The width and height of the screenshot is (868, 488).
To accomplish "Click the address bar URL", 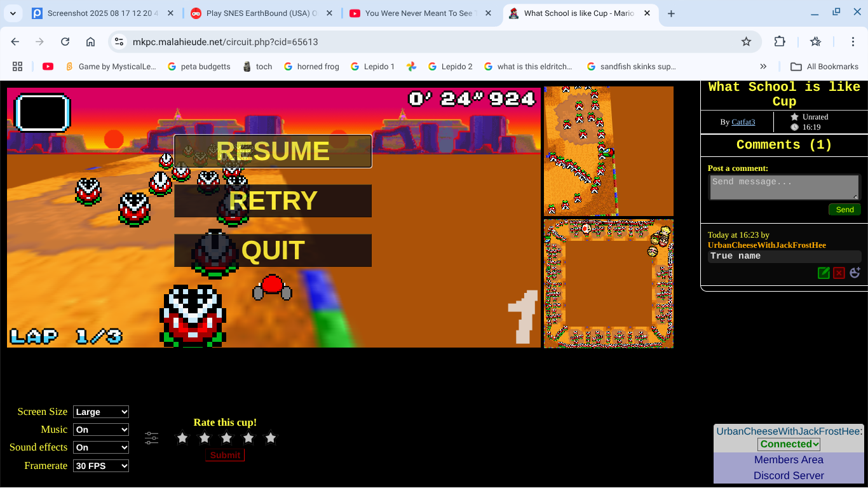I will point(225,42).
